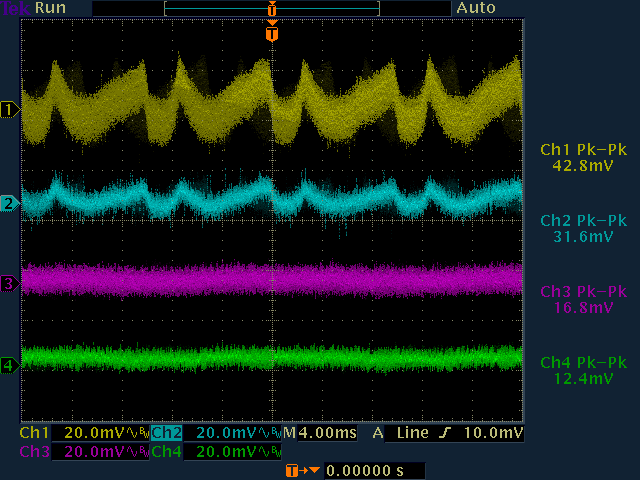Select the Ch1 Pk-Pk 42.8mV measurement

click(583, 157)
